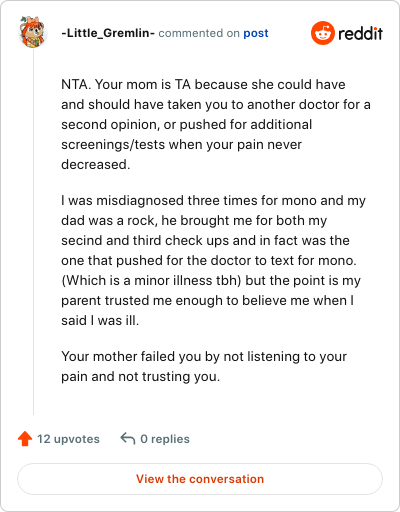The height and width of the screenshot is (512, 400).
Task: Open the -Little_Gremlin- username profile
Action: [x=108, y=33]
